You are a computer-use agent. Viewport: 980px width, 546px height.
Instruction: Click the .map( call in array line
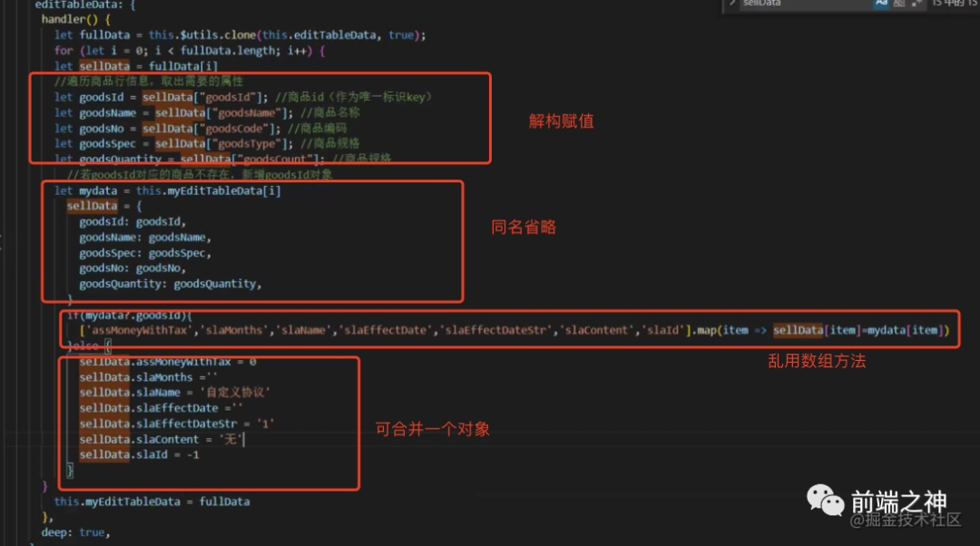pyautogui.click(x=707, y=330)
